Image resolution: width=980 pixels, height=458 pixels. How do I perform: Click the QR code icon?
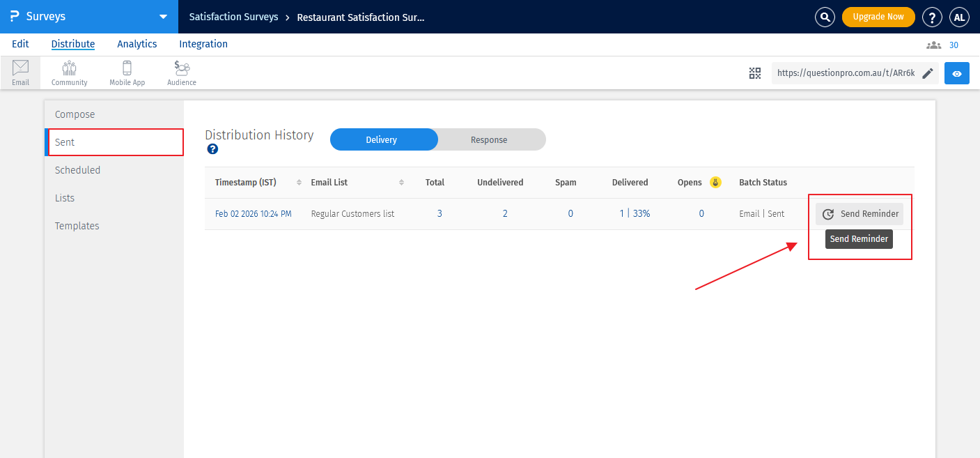click(755, 73)
